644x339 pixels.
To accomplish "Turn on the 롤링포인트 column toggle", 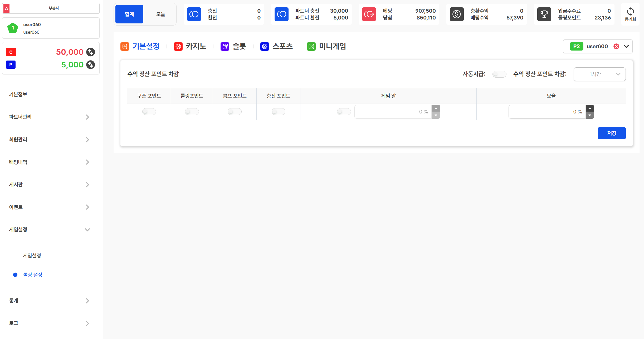I will (192, 112).
